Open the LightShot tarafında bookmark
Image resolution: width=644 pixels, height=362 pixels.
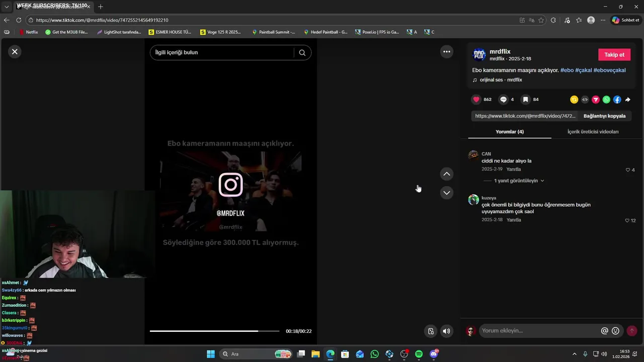119,32
